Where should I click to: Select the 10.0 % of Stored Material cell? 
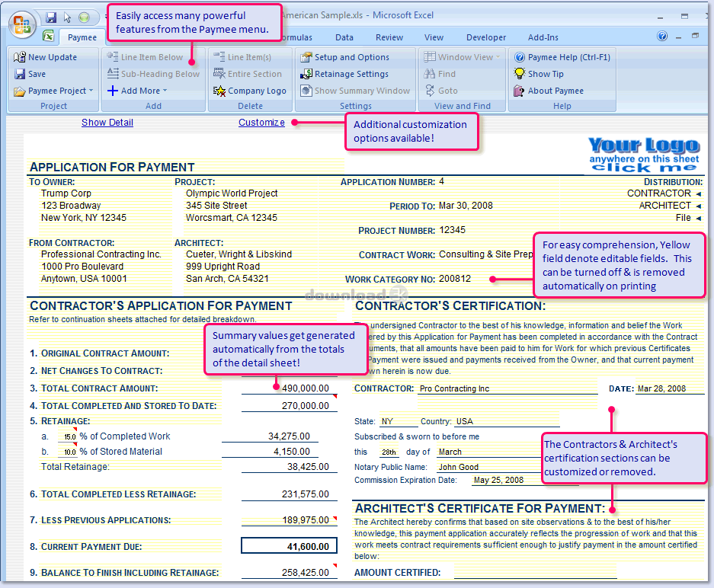[69, 452]
